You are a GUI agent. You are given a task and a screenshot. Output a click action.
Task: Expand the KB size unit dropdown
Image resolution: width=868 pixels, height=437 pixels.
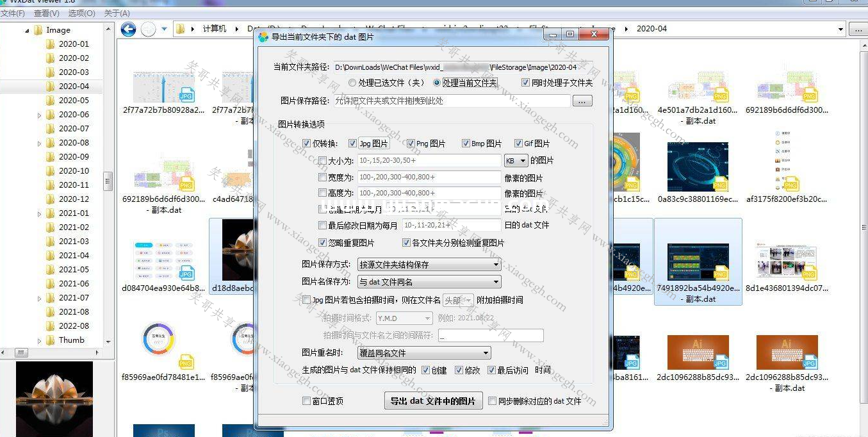click(516, 161)
